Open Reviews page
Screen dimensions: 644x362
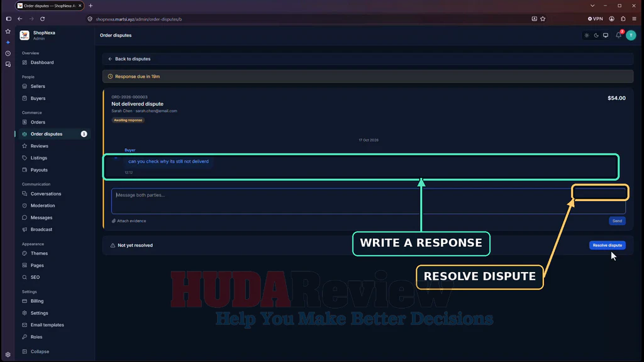pyautogui.click(x=40, y=146)
